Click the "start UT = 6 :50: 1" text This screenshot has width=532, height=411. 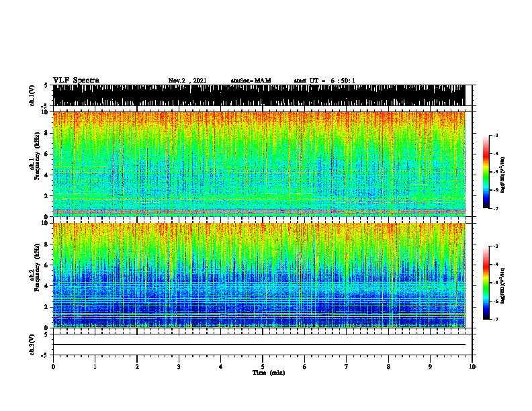tap(324, 81)
